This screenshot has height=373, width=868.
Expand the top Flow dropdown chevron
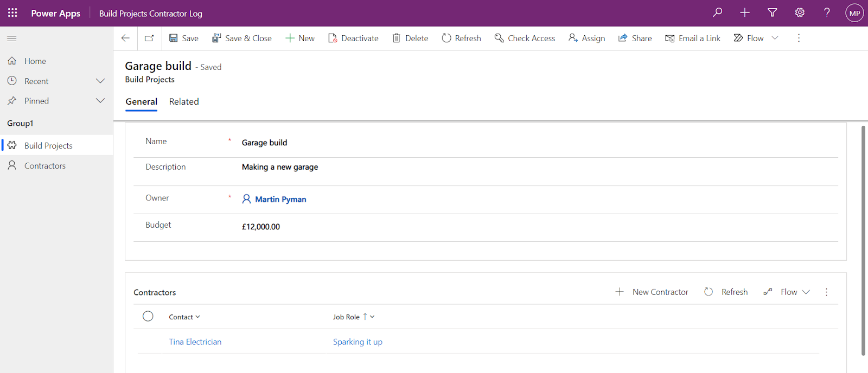[x=775, y=38]
